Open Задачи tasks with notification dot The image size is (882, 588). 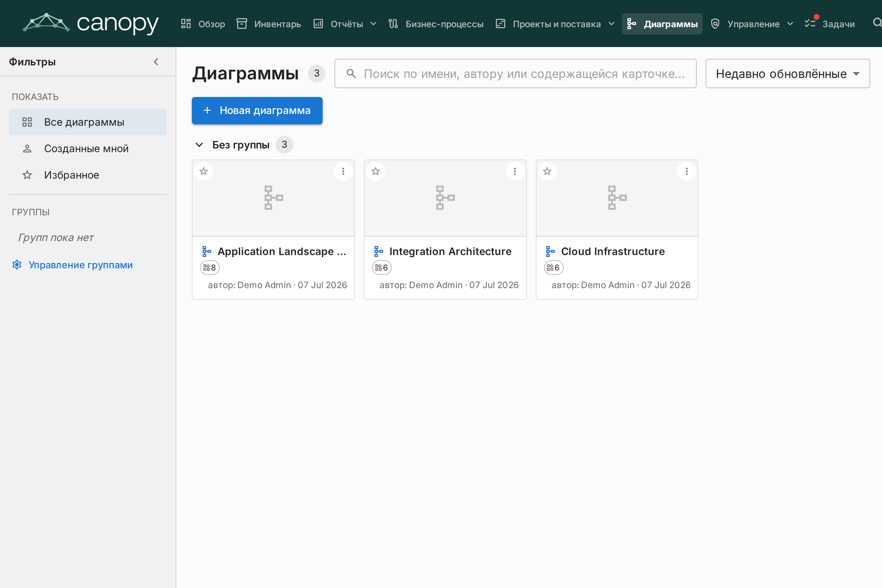click(x=830, y=24)
